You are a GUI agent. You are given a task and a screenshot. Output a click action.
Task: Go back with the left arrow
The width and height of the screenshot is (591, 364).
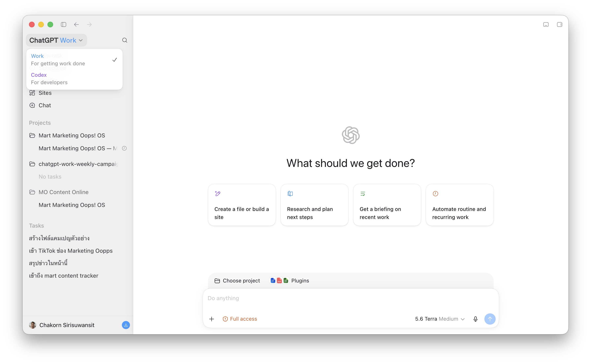76,25
